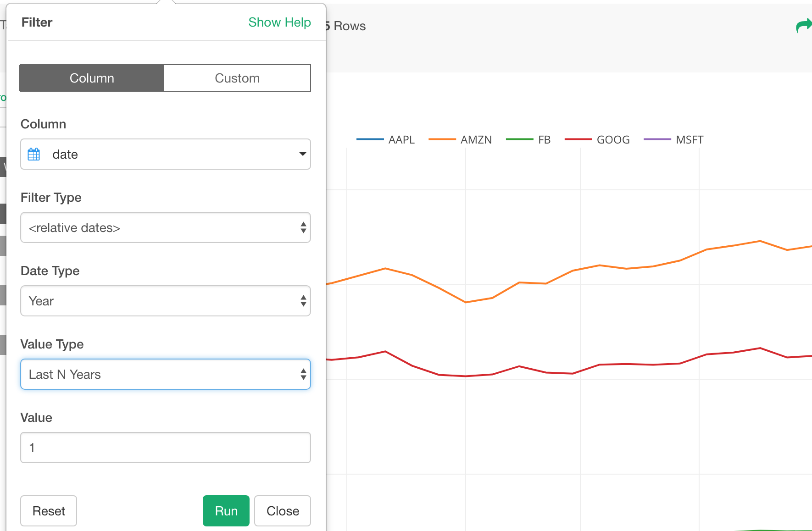Open the Last N Years dropdown
812x531 pixels.
[x=166, y=375]
